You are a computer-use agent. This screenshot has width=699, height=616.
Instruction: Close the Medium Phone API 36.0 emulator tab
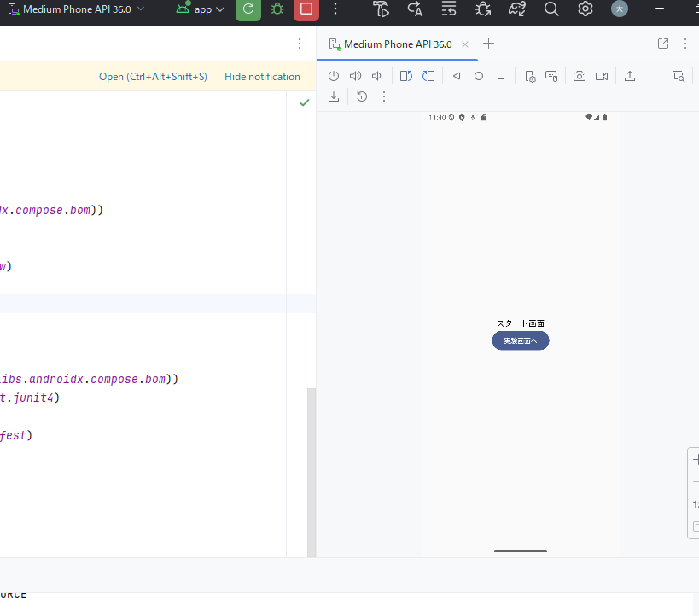[465, 44]
